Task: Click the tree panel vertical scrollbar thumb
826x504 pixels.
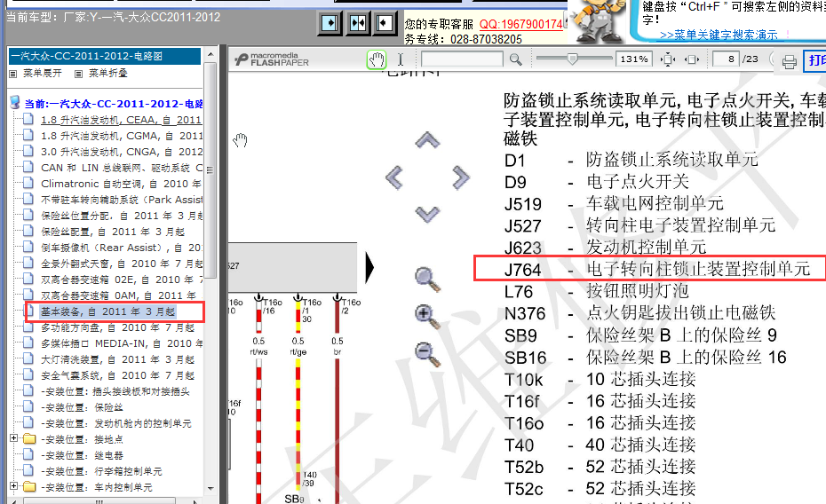Action: point(210,169)
